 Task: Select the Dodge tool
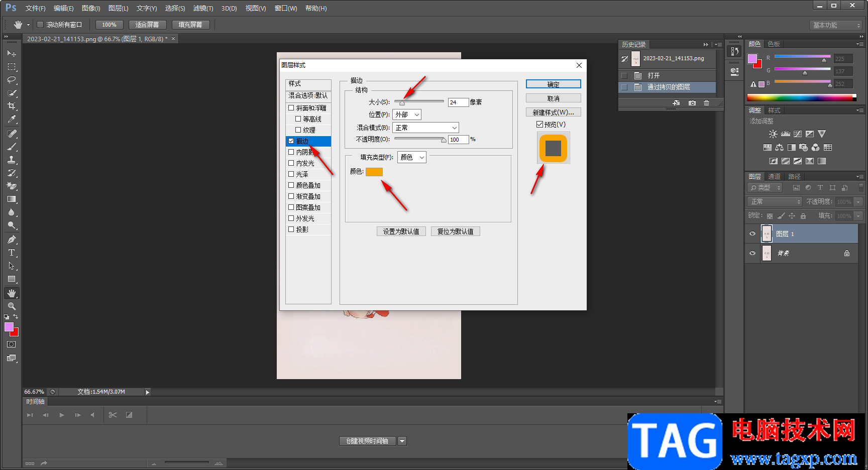[x=12, y=225]
